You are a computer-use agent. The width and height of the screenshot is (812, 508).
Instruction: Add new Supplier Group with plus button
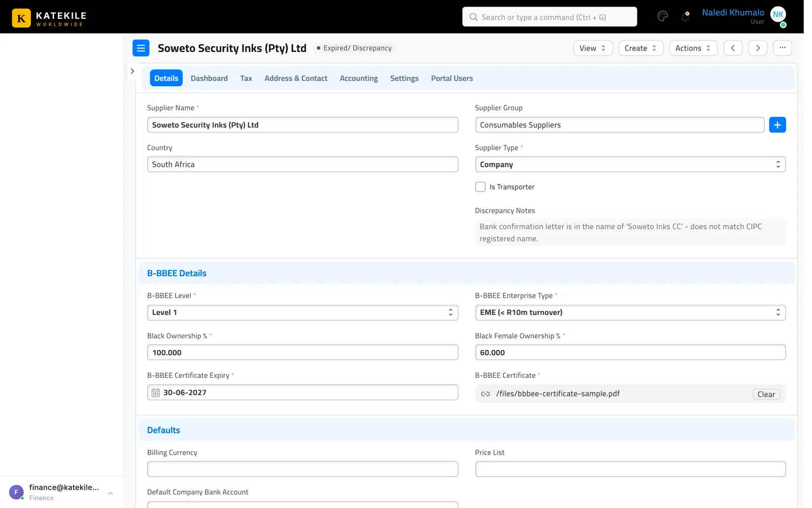coord(777,125)
